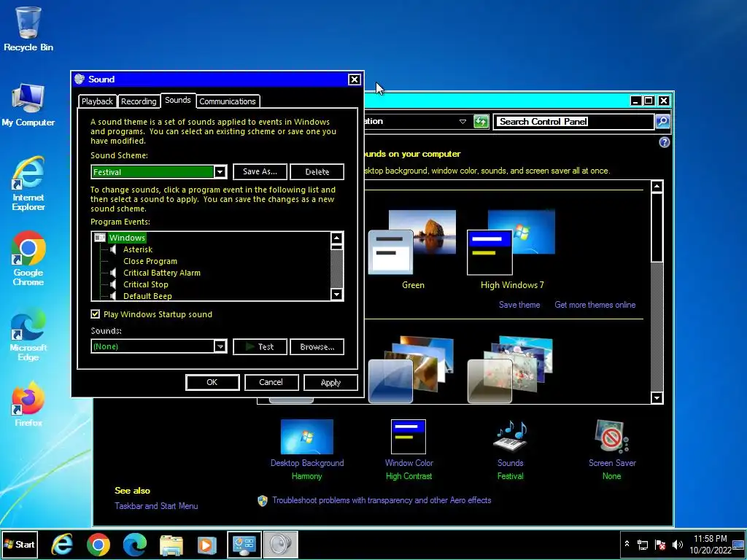The image size is (747, 560).
Task: Click Sound speaker taskbar button
Action: click(281, 544)
